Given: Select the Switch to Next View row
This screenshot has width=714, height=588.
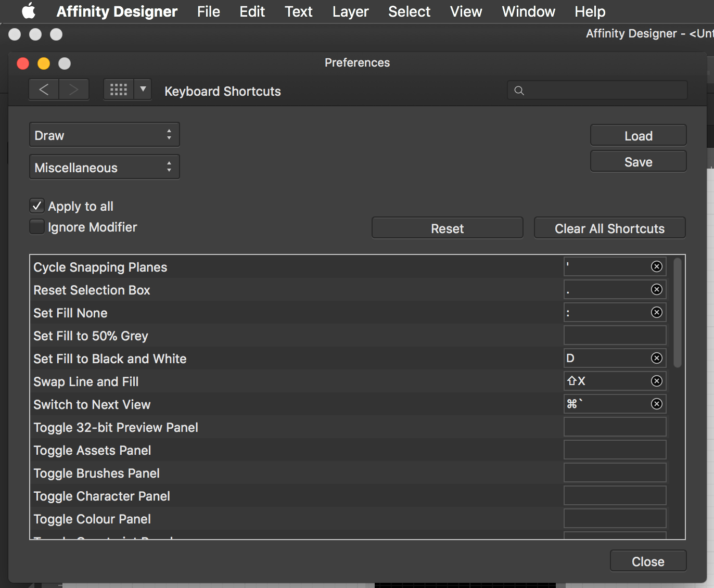Looking at the screenshot, I should (x=350, y=404).
